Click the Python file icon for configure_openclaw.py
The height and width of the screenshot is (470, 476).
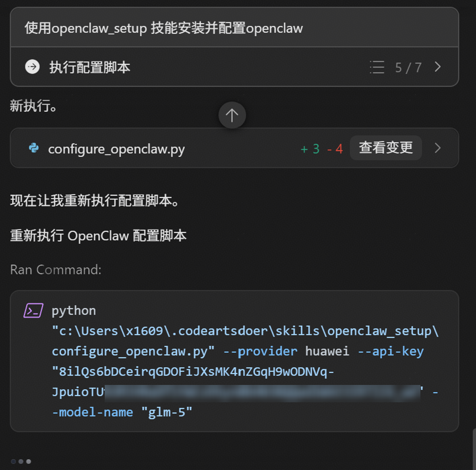[x=34, y=148]
